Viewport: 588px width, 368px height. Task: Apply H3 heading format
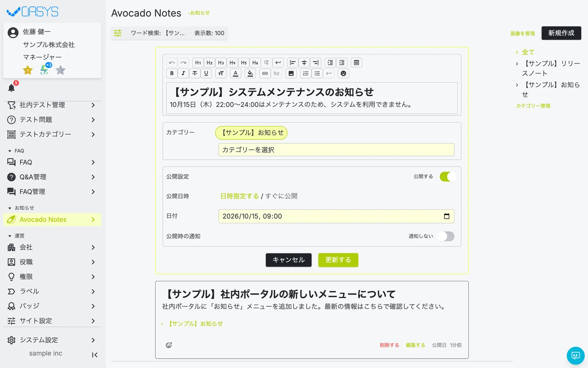click(221, 63)
